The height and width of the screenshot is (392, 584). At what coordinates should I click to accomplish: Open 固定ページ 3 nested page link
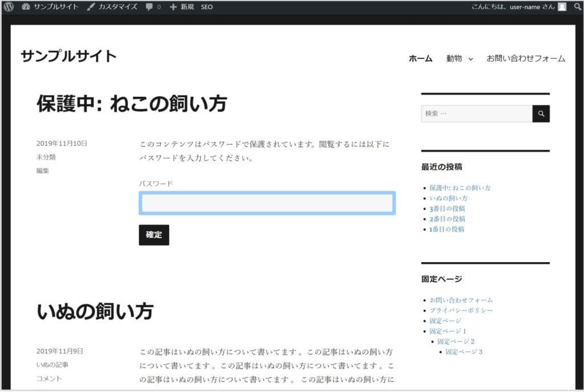point(464,352)
